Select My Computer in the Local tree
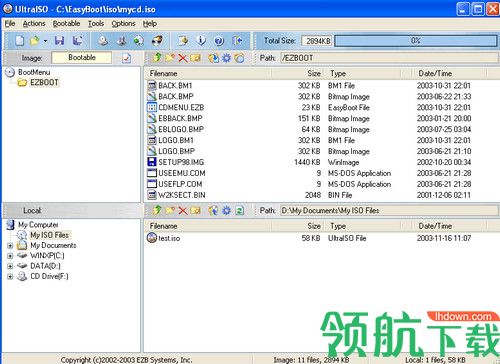Viewport: 500px width, 364px height. click(x=38, y=225)
